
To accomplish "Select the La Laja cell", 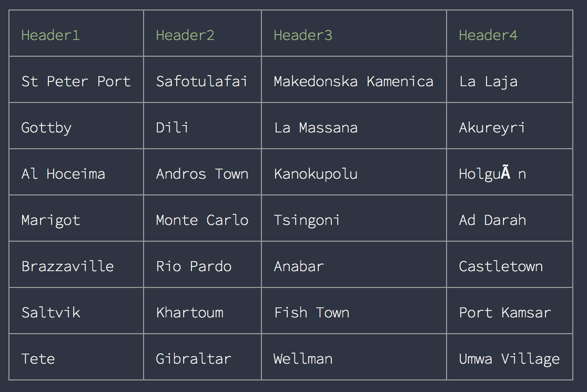I will click(x=510, y=80).
